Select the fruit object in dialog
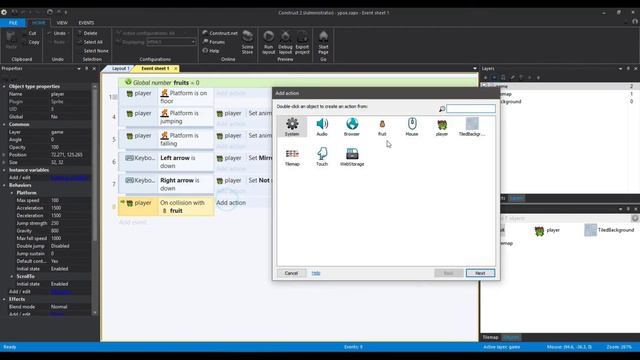The image size is (640, 360). coord(382,127)
